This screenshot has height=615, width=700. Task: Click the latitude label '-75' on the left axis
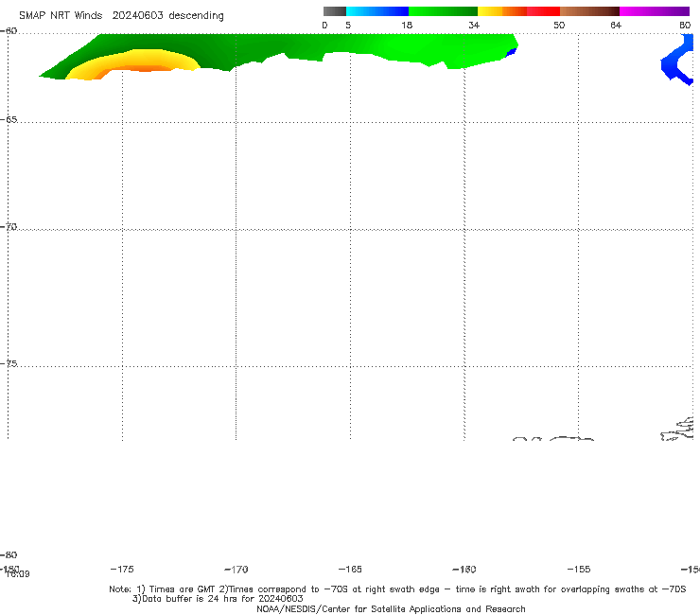(x=9, y=363)
